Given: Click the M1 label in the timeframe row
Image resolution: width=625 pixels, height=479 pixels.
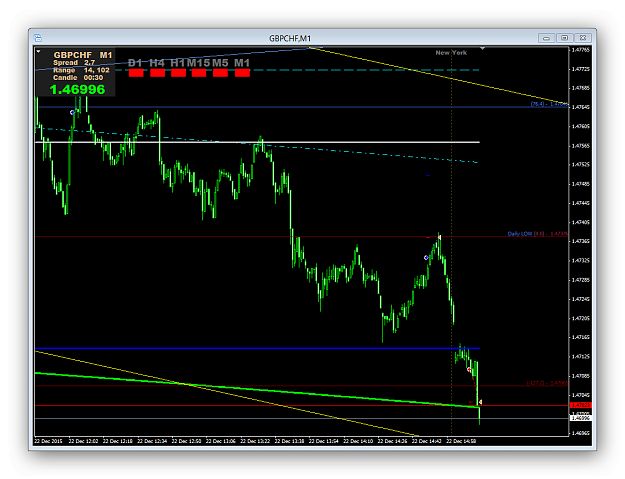Looking at the screenshot, I should (x=242, y=63).
